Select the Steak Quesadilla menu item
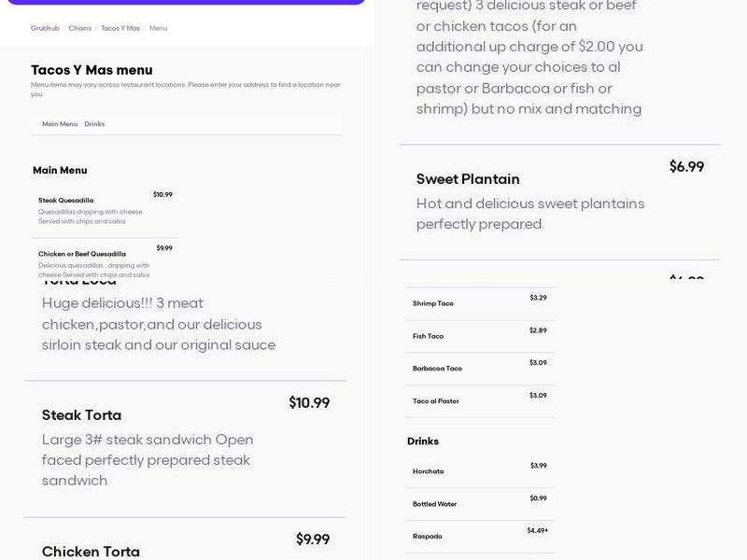Image resolution: width=747 pixels, height=560 pixels. click(66, 201)
